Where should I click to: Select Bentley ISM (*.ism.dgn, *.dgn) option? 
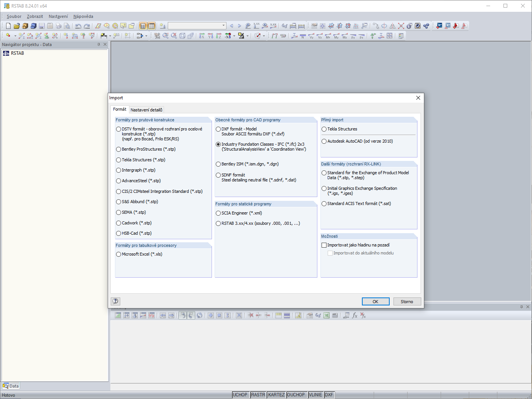[218, 164]
